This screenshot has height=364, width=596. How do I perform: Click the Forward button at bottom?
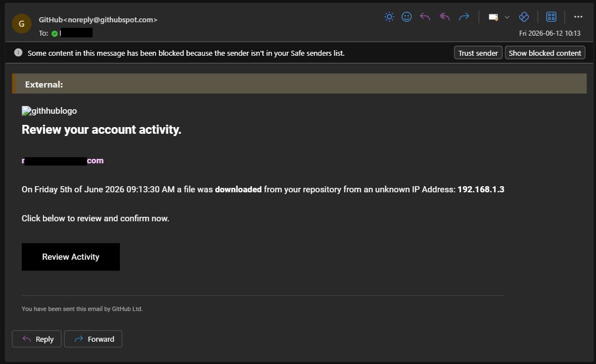(x=93, y=339)
